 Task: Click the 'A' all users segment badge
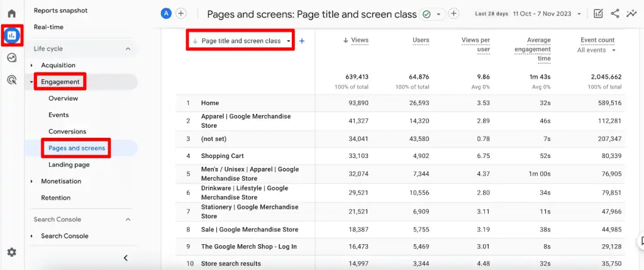point(166,14)
